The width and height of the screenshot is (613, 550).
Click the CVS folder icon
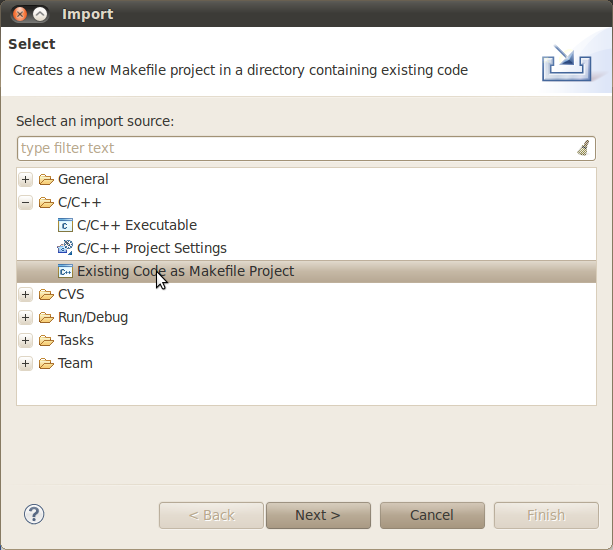[46, 295]
